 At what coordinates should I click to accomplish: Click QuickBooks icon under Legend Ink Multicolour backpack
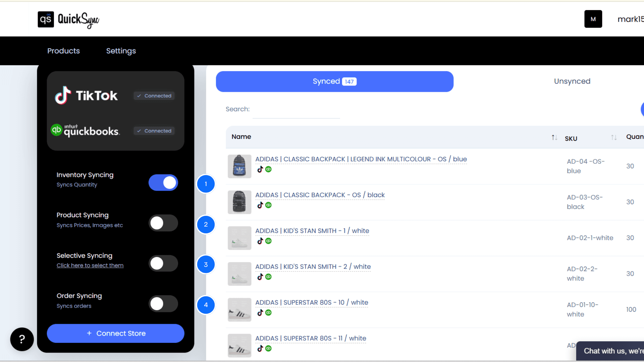[268, 169]
